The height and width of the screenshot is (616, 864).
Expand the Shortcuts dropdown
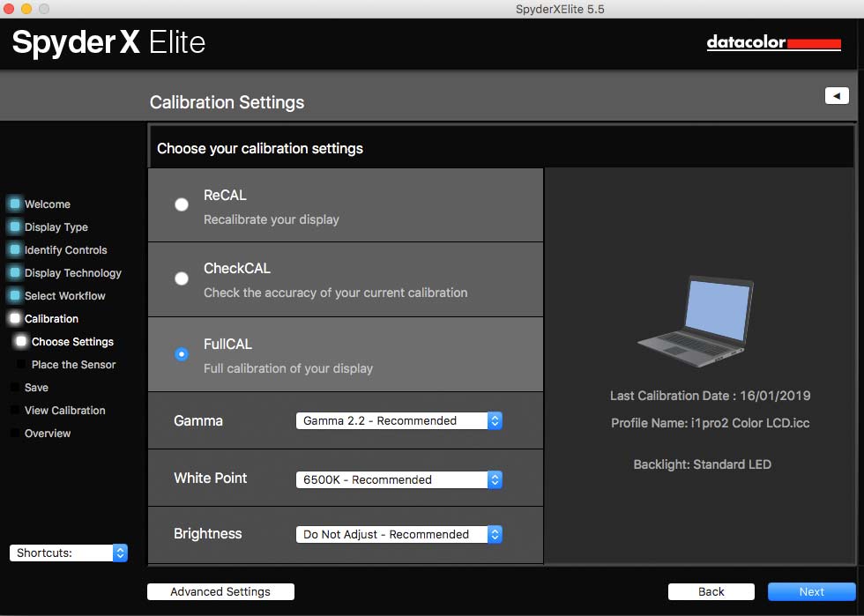pyautogui.click(x=69, y=553)
